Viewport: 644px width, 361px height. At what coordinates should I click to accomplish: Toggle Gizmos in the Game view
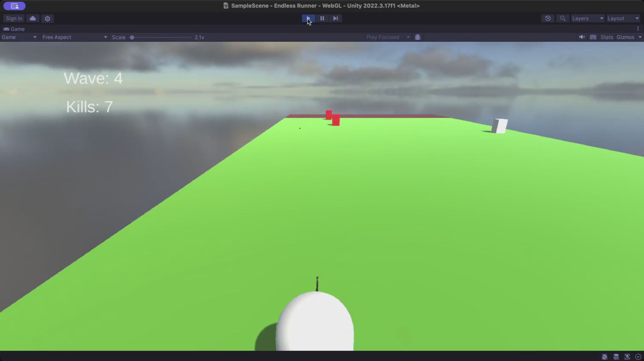pos(625,37)
